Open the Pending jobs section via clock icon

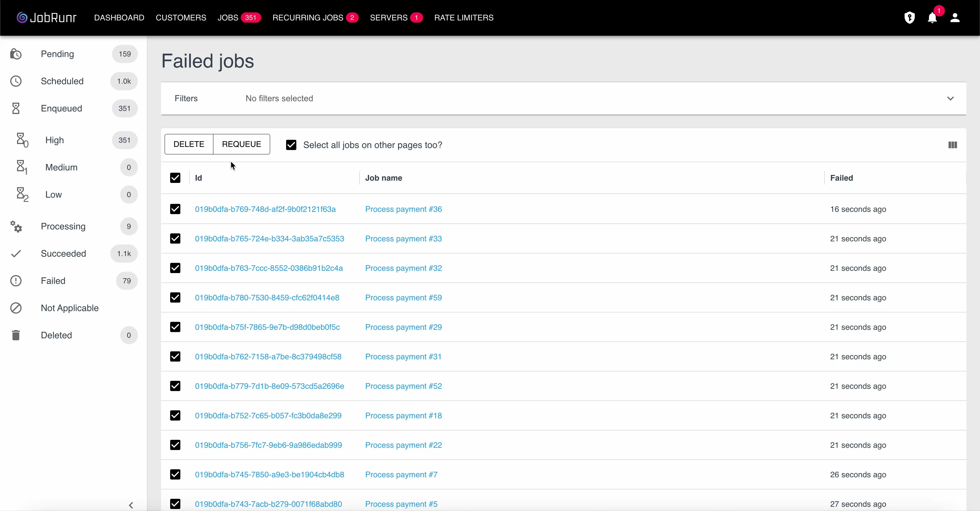[x=16, y=54]
